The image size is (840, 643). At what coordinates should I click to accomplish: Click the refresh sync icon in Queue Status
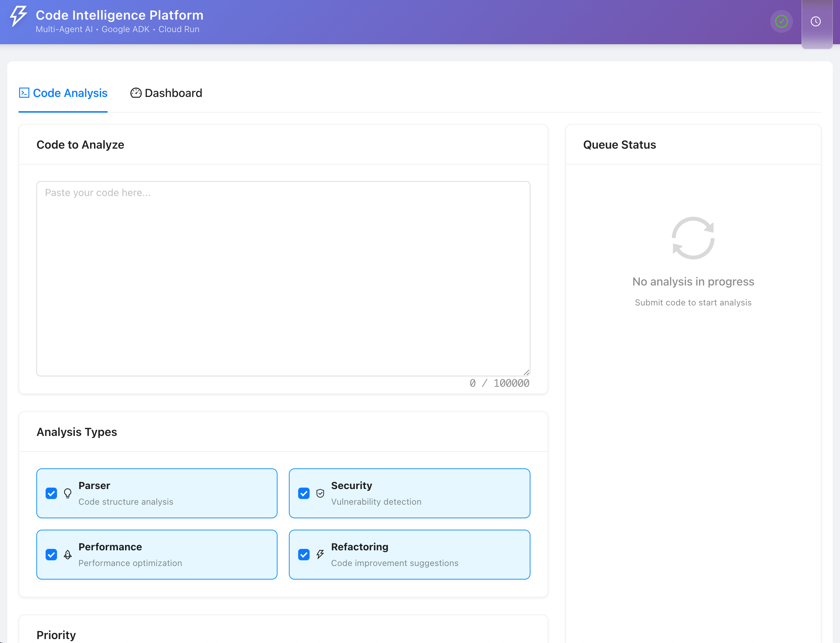coord(693,238)
